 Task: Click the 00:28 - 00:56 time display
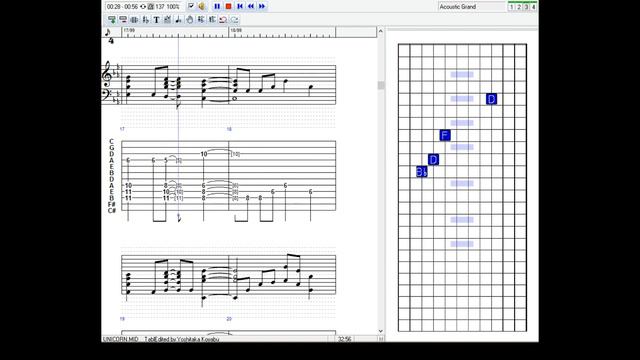[x=122, y=7]
